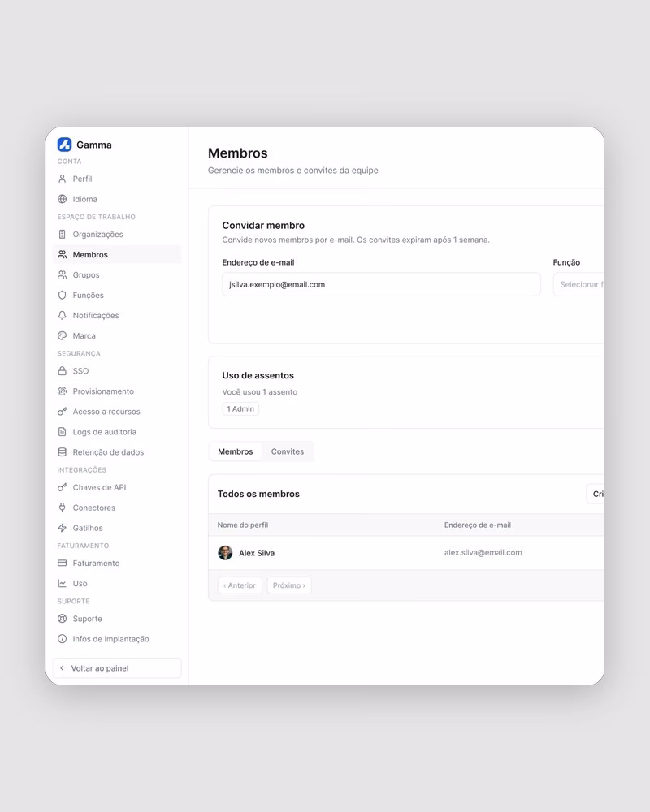
Task: Show Infos de implantação
Action: tap(117, 638)
